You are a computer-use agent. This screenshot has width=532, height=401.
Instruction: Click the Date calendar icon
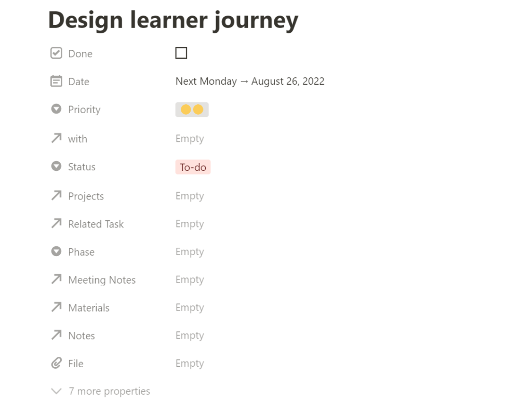tap(56, 82)
